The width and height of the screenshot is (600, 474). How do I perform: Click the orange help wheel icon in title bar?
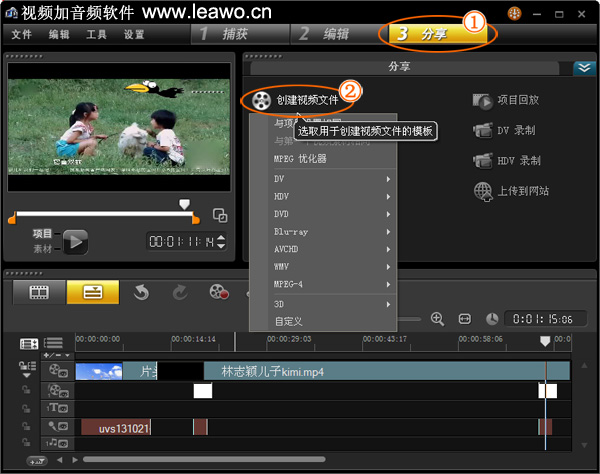click(515, 14)
